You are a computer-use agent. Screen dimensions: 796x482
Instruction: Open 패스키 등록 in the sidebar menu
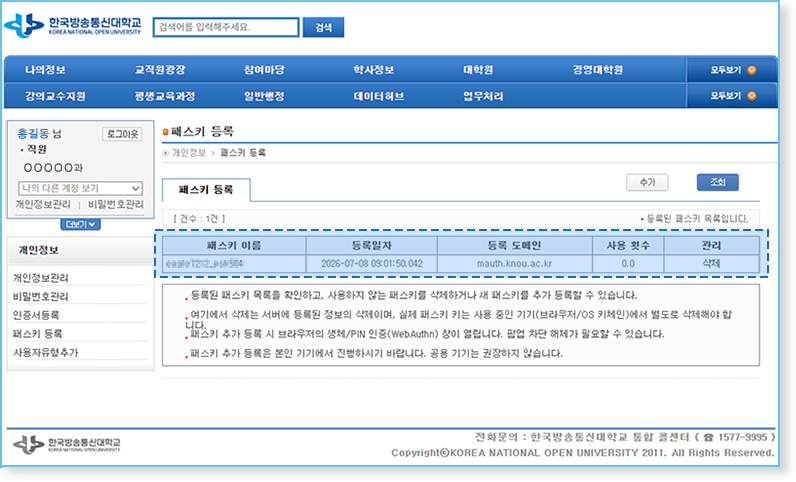[x=38, y=334]
